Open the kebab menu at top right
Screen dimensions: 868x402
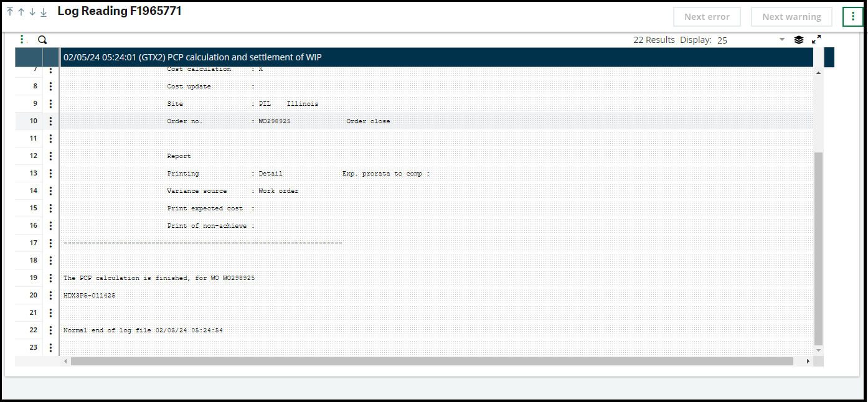point(852,16)
